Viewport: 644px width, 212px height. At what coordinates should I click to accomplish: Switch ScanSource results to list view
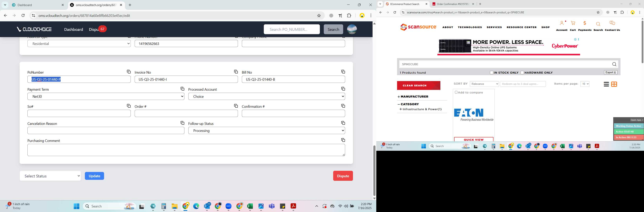click(606, 84)
